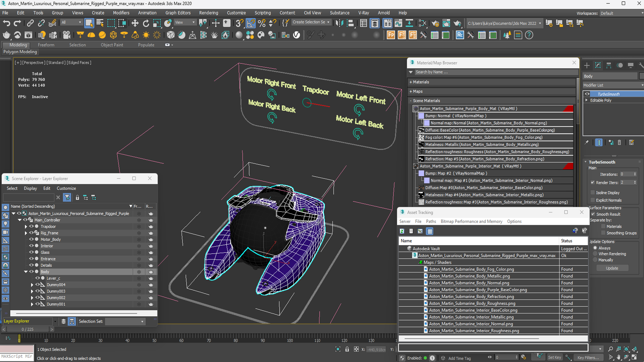Open the Rendering menu
The width and height of the screenshot is (644, 362).
coord(208,13)
